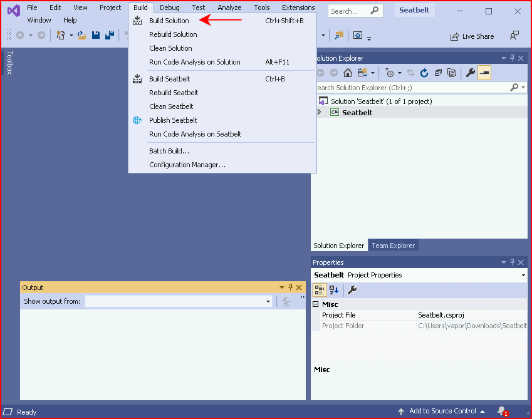Screen dimensions: 532x419
Task: Switch to Team Explorer tab
Action: coord(394,246)
